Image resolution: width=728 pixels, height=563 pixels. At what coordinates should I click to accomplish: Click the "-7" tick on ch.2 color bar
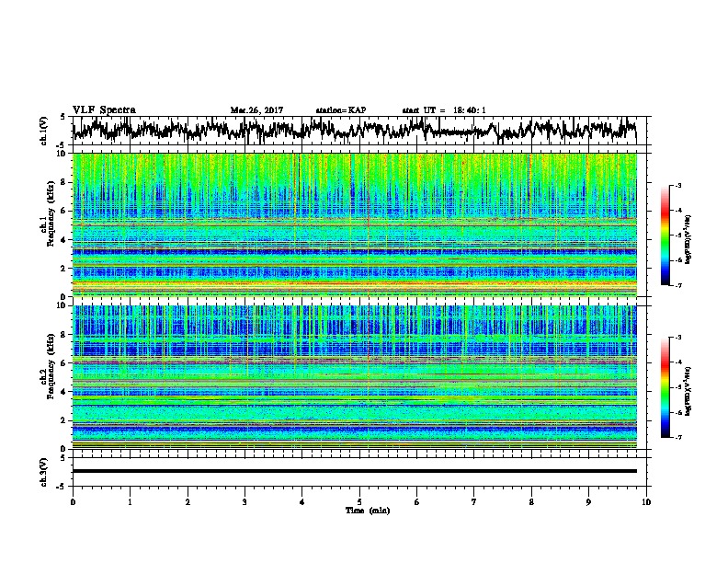tap(677, 437)
